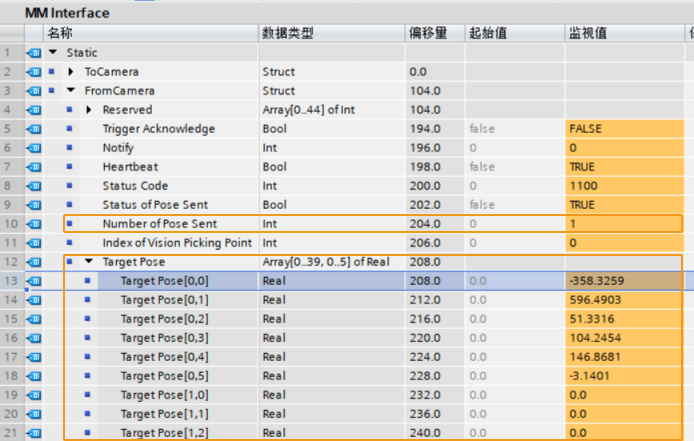Image resolution: width=694 pixels, height=441 pixels.
Task: Click the monitor value 51.3316
Action: click(x=592, y=319)
